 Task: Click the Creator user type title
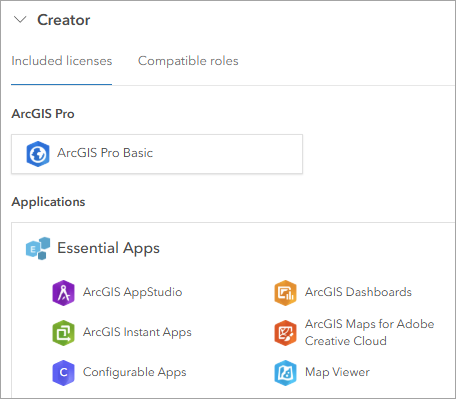(x=64, y=20)
